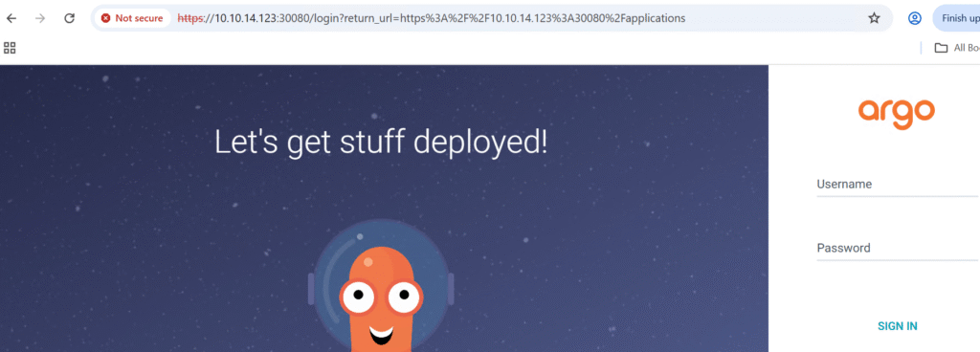The width and height of the screenshot is (980, 352).
Task: Click the astronaut helmet's left earpiece
Action: tap(311, 289)
